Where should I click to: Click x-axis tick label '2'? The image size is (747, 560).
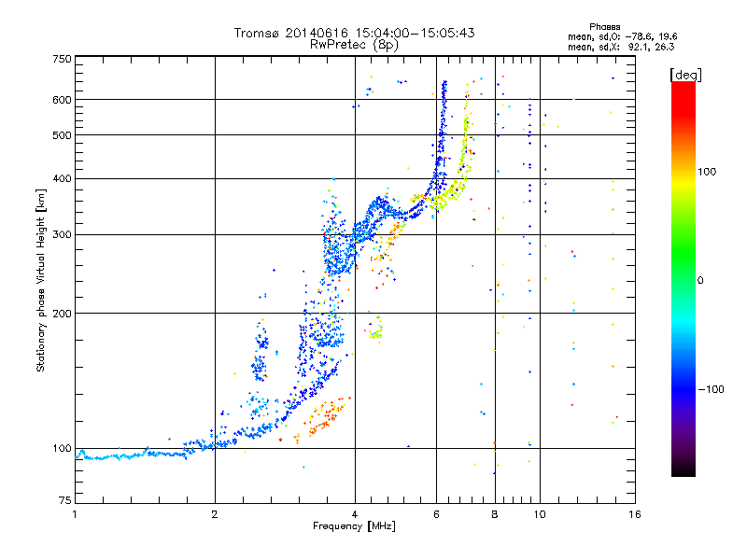point(215,514)
